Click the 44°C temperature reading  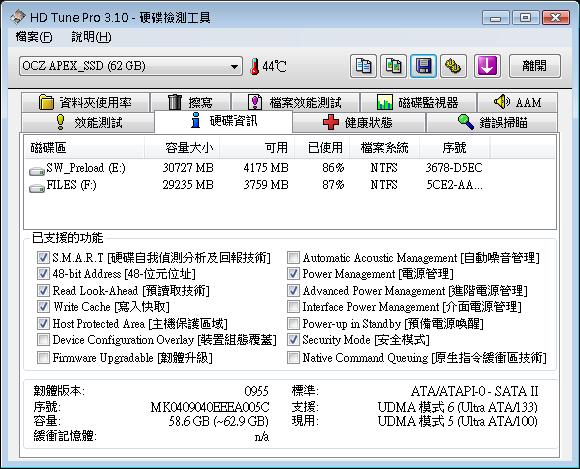[x=274, y=67]
